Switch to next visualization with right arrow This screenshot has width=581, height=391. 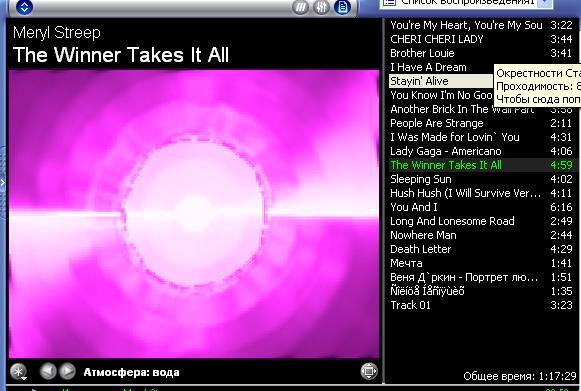(67, 371)
